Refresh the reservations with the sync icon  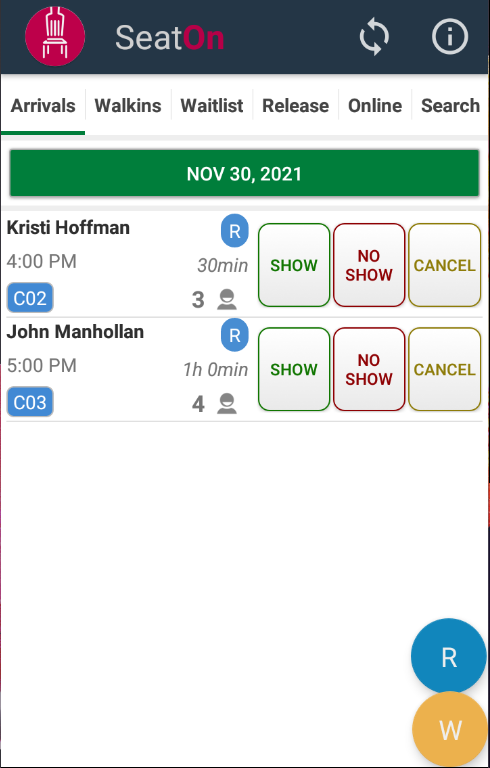point(374,37)
